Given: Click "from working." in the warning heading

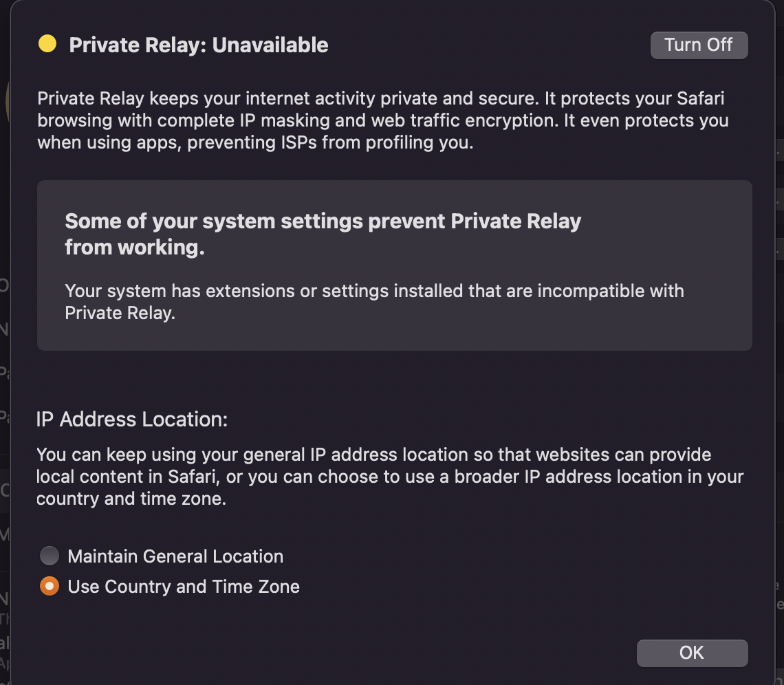Looking at the screenshot, I should 135,248.
